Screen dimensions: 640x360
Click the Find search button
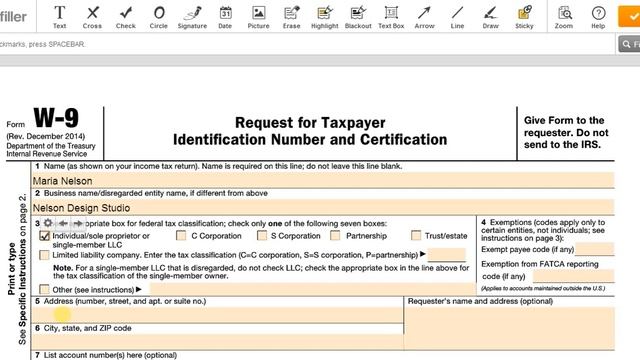629,44
